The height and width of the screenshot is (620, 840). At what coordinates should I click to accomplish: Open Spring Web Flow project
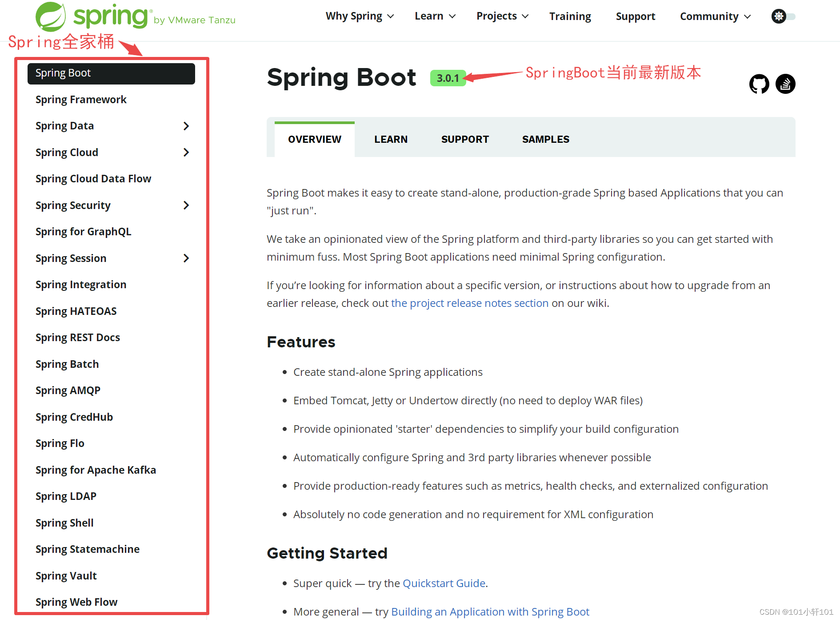[x=76, y=602]
